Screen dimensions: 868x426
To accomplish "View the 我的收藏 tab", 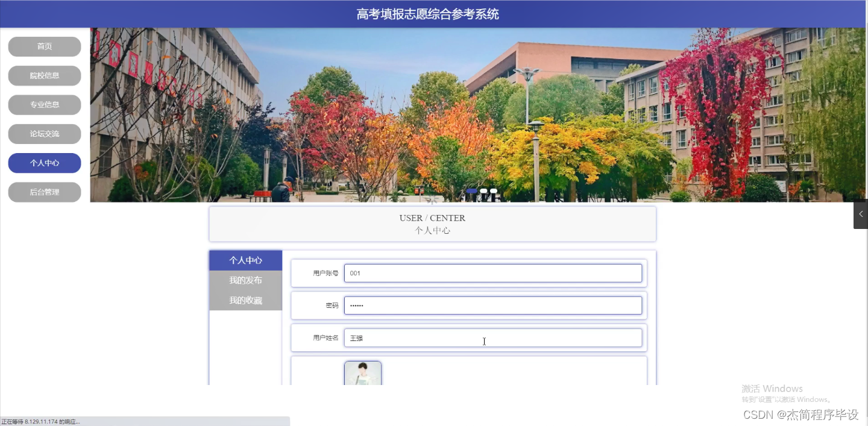I will [x=245, y=299].
